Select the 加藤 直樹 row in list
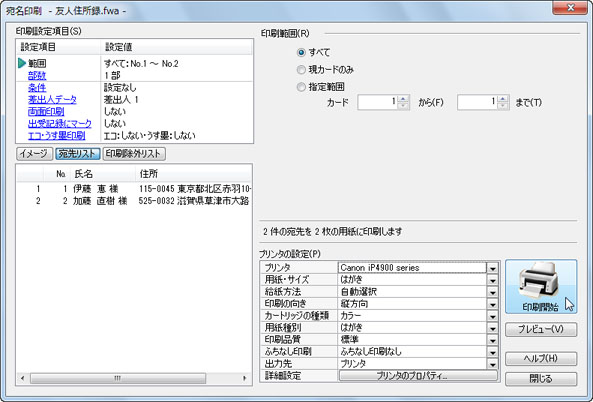The width and height of the screenshot is (593, 402). [x=134, y=201]
